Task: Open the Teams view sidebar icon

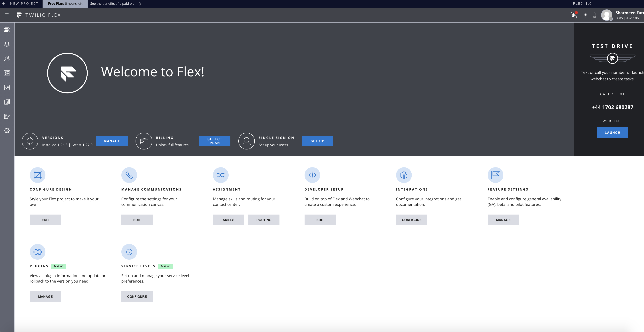Action: point(7,59)
